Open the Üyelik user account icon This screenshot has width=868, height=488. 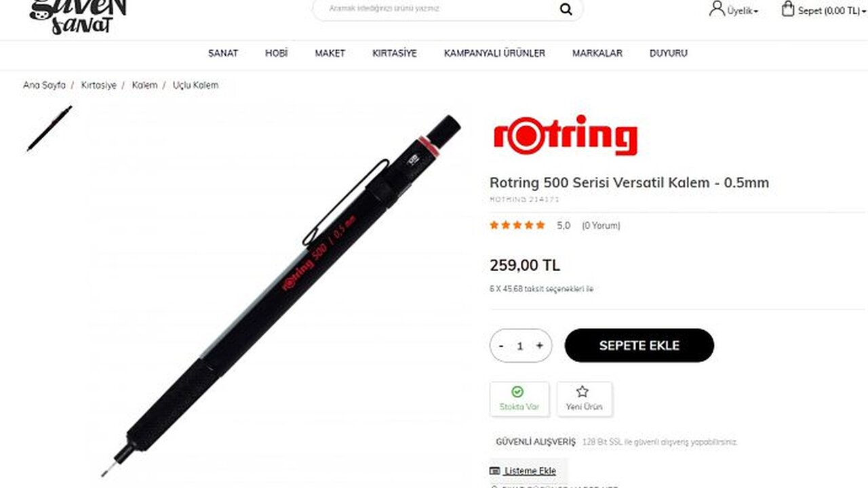(717, 9)
